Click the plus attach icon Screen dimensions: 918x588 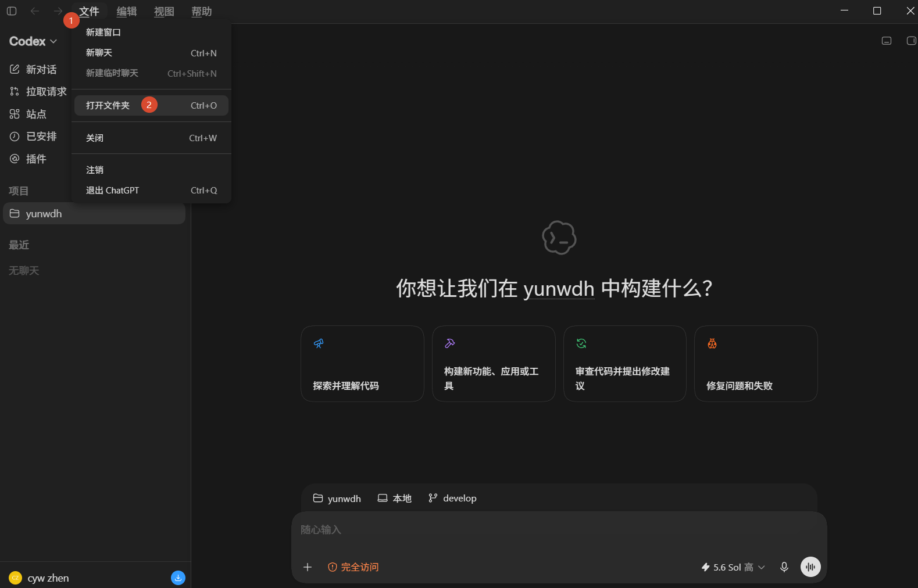click(308, 567)
